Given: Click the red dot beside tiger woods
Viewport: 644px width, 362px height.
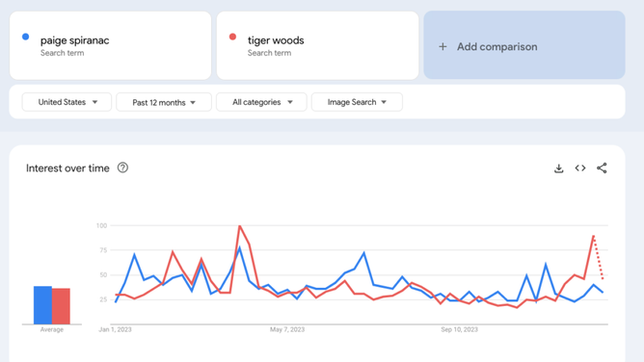Looking at the screenshot, I should [x=232, y=37].
